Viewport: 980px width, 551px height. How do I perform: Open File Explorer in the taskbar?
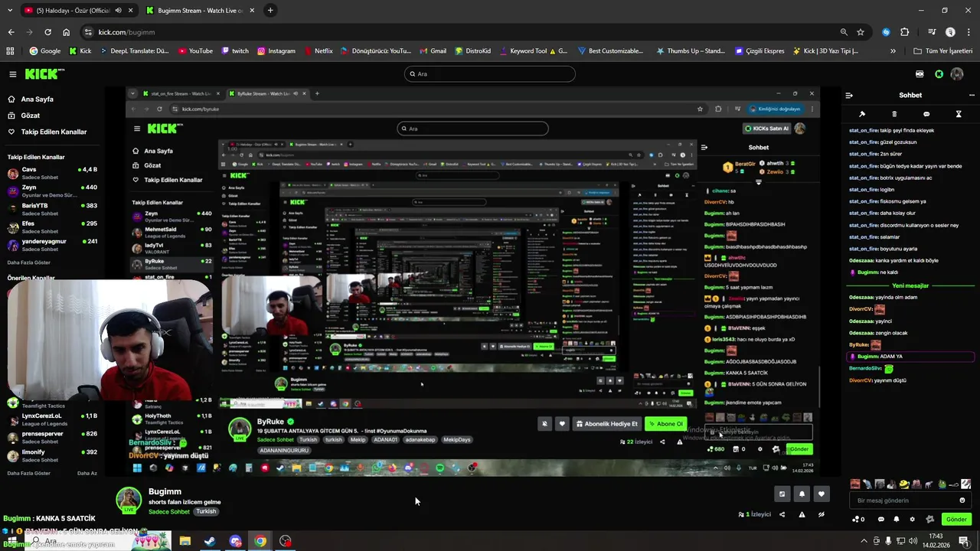point(185,541)
